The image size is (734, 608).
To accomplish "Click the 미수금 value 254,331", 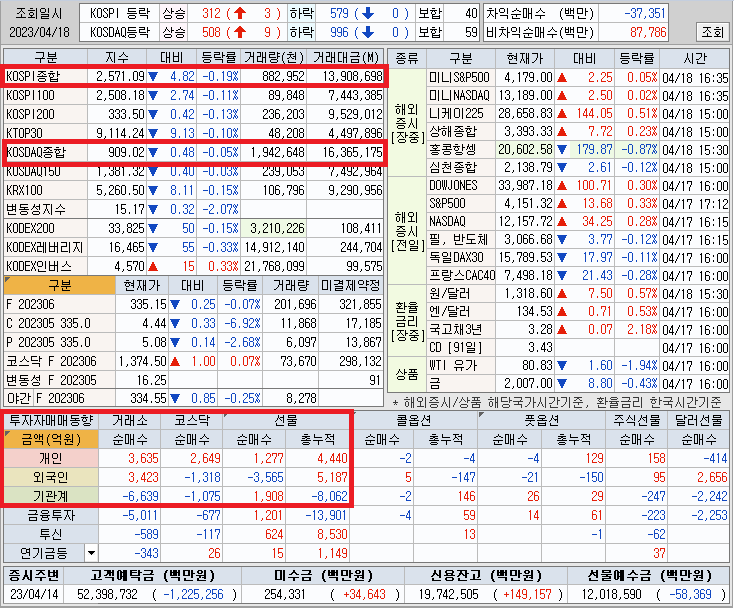I will coord(285,594).
